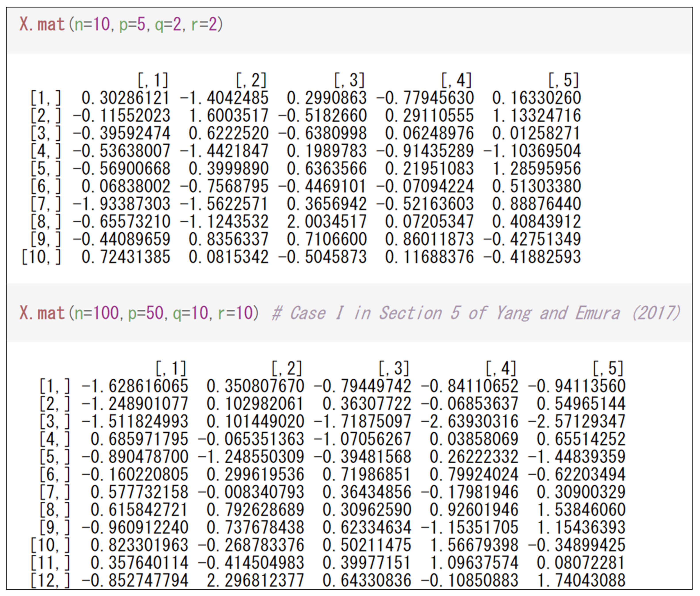Click value 2.0034517 in first output
Screen dimensions: 700x596
(x=327, y=222)
